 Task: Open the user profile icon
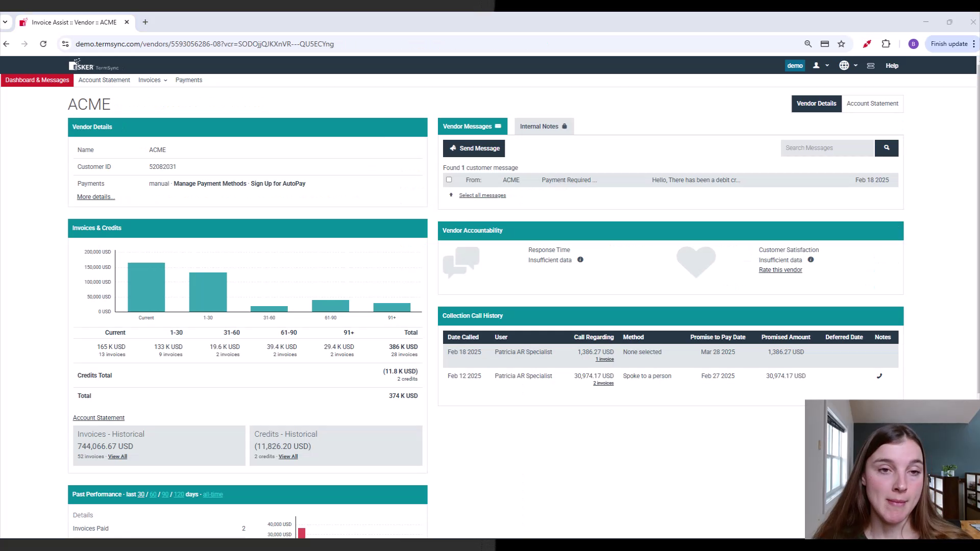pyautogui.click(x=816, y=65)
